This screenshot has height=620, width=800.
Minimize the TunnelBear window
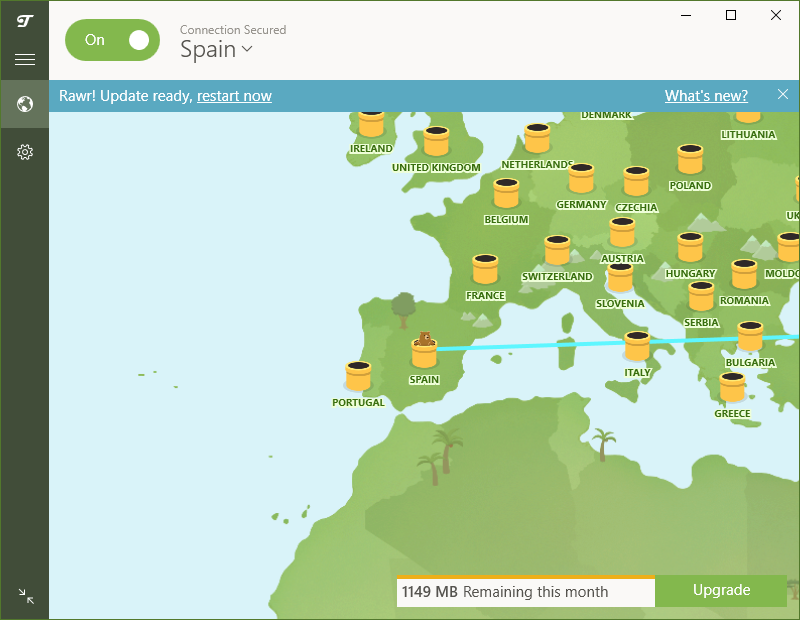(686, 15)
